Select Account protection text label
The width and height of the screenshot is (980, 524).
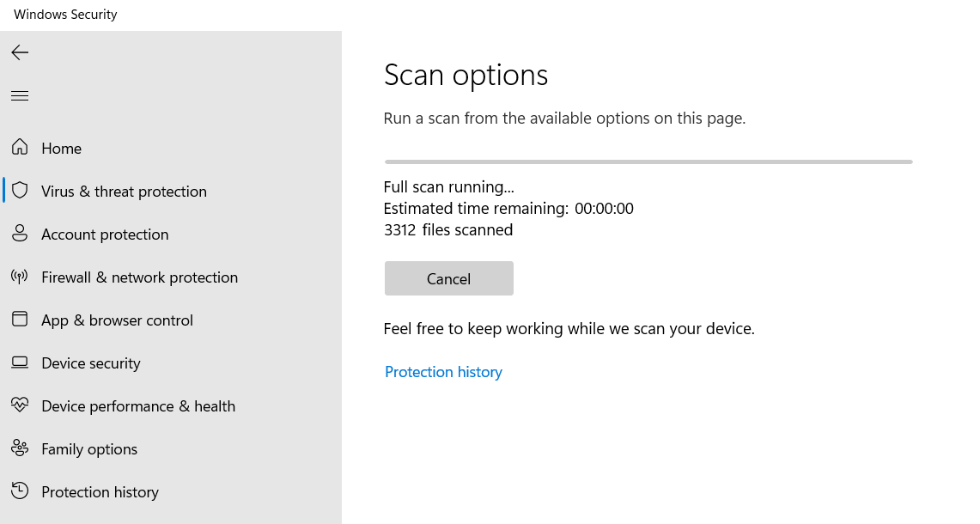pyautogui.click(x=105, y=235)
